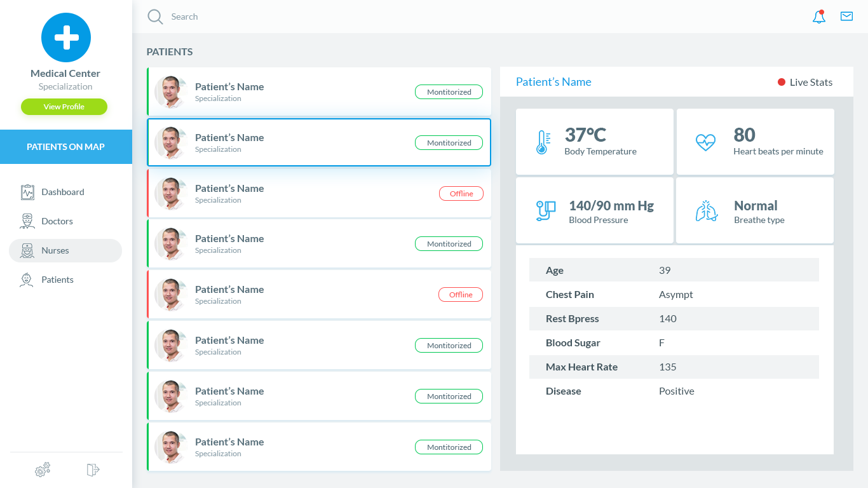Click the Medical Center plus logo
Screen dimensions: 868x488
(66, 37)
